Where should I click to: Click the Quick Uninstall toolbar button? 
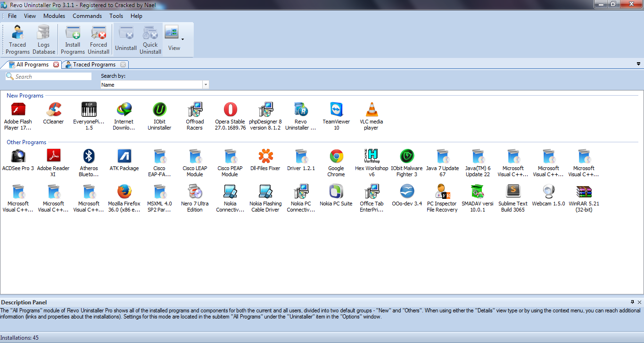150,40
